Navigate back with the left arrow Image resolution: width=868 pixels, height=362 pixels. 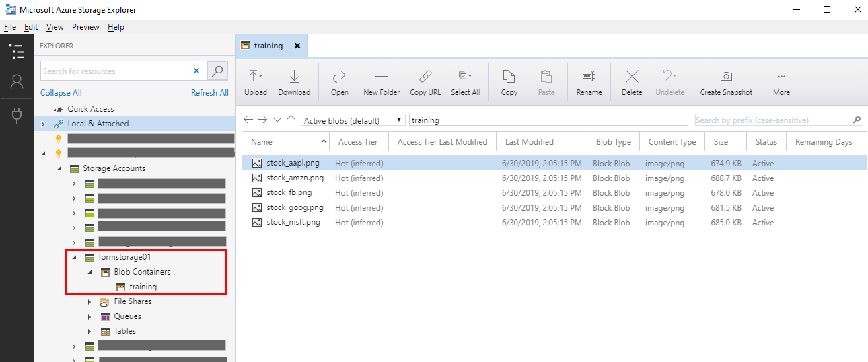click(248, 120)
